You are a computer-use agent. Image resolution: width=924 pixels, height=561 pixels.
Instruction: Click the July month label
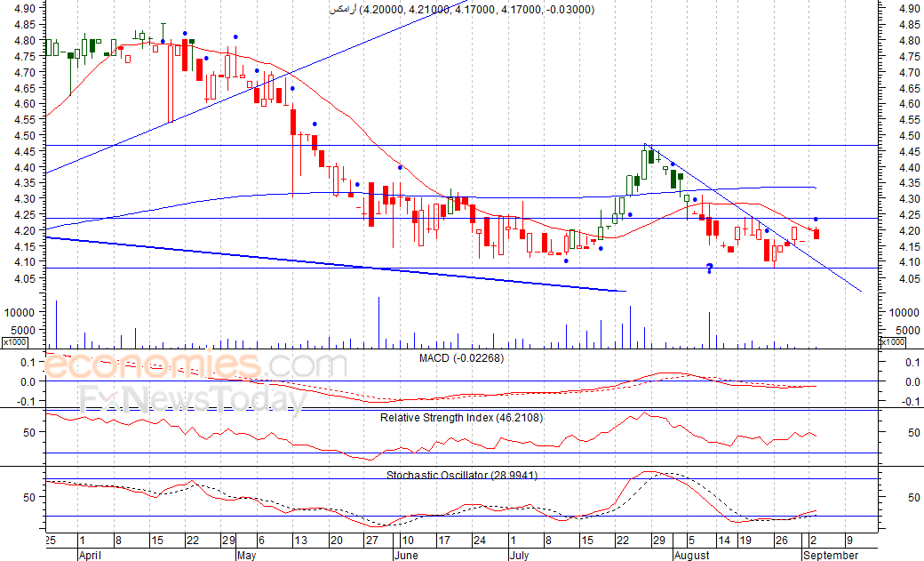519,555
